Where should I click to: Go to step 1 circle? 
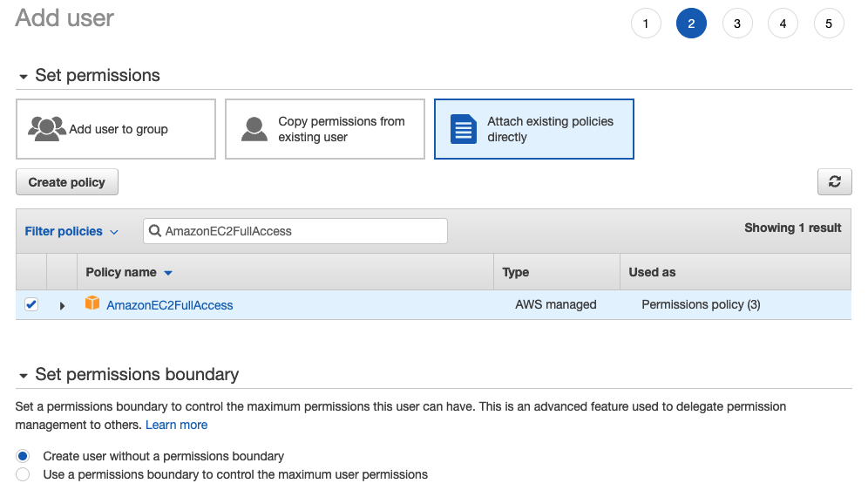click(x=646, y=24)
